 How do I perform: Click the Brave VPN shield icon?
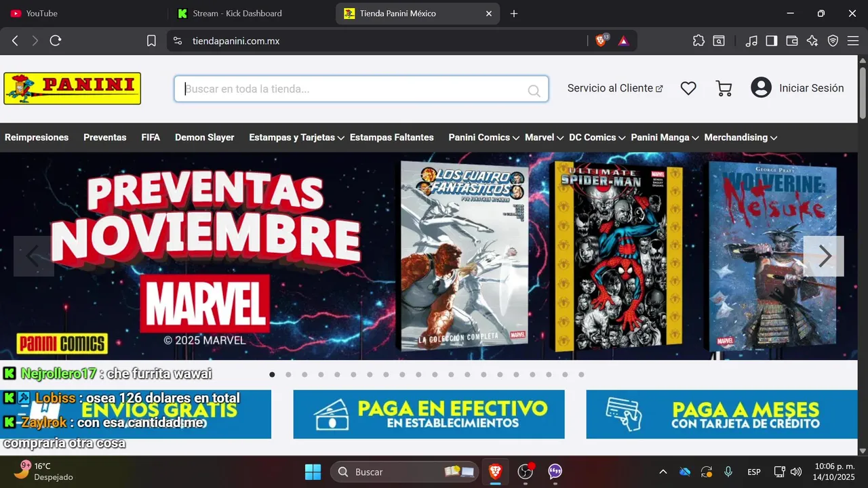[833, 41]
